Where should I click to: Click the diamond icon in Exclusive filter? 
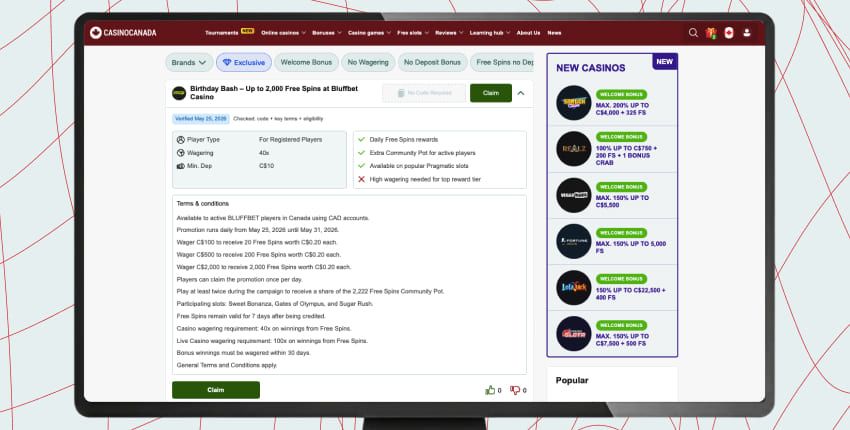point(227,63)
